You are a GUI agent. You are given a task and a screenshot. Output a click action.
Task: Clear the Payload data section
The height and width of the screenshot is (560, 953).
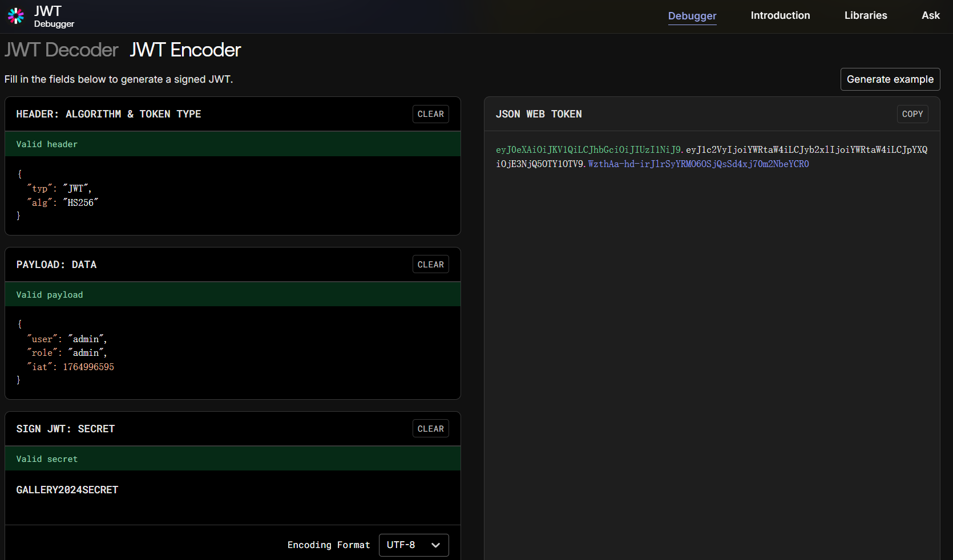pos(430,265)
